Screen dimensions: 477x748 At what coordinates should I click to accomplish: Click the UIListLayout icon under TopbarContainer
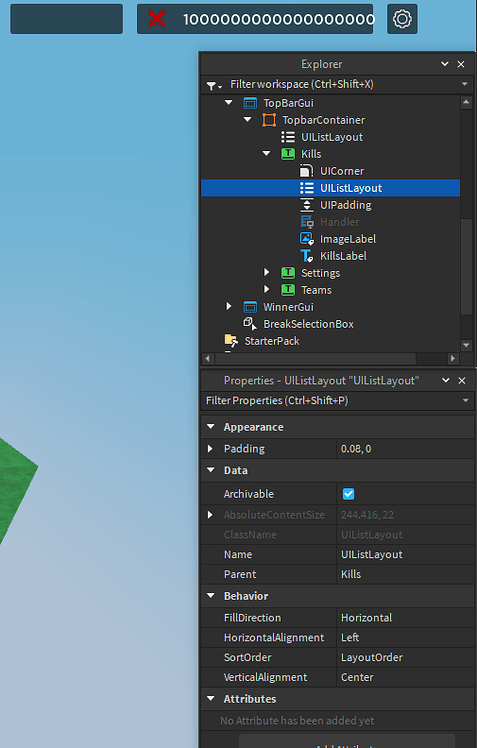point(288,137)
